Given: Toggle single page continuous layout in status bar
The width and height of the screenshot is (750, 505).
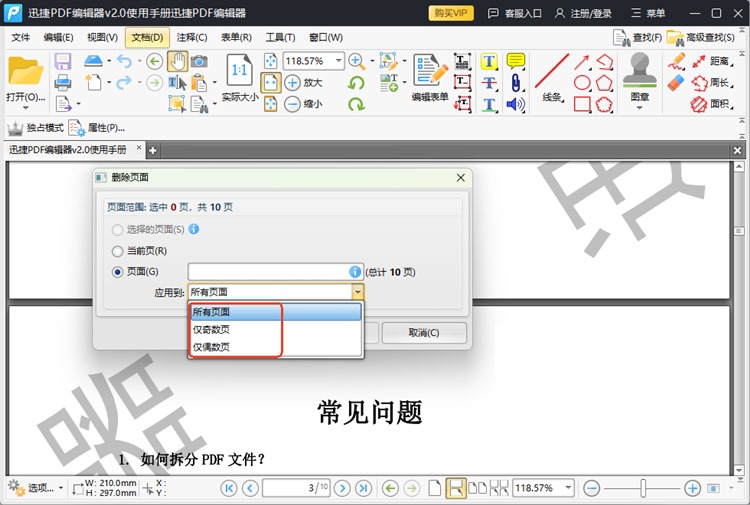Looking at the screenshot, I should click(x=455, y=488).
